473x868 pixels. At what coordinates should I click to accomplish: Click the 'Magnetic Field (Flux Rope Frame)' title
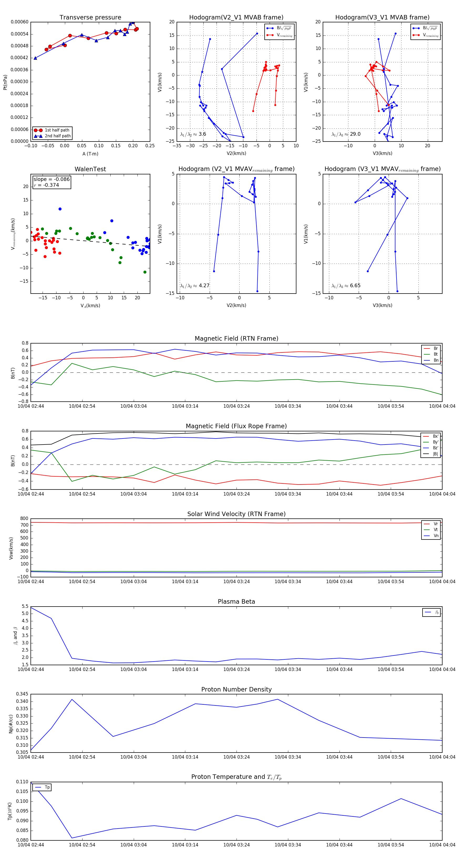[236, 426]
